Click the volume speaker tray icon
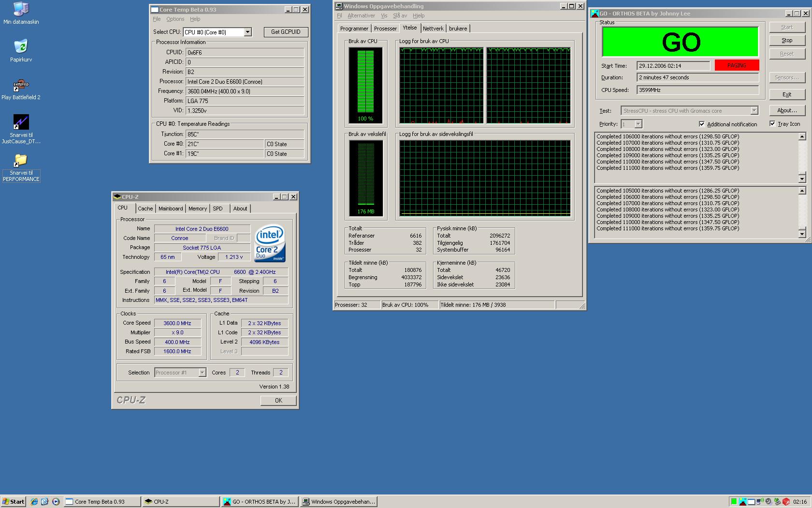812x508 pixels. point(768,502)
